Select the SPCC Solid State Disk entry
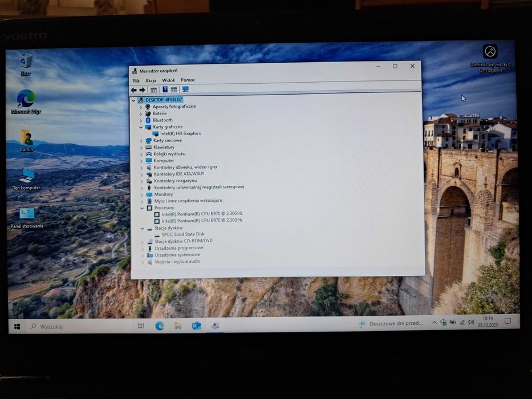 point(183,234)
